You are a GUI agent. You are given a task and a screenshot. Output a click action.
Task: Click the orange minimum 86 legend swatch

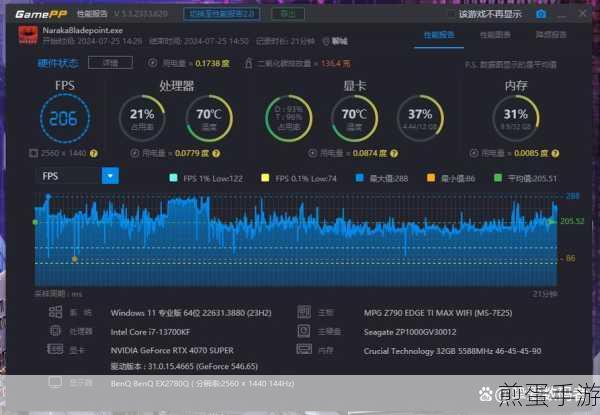coord(431,178)
